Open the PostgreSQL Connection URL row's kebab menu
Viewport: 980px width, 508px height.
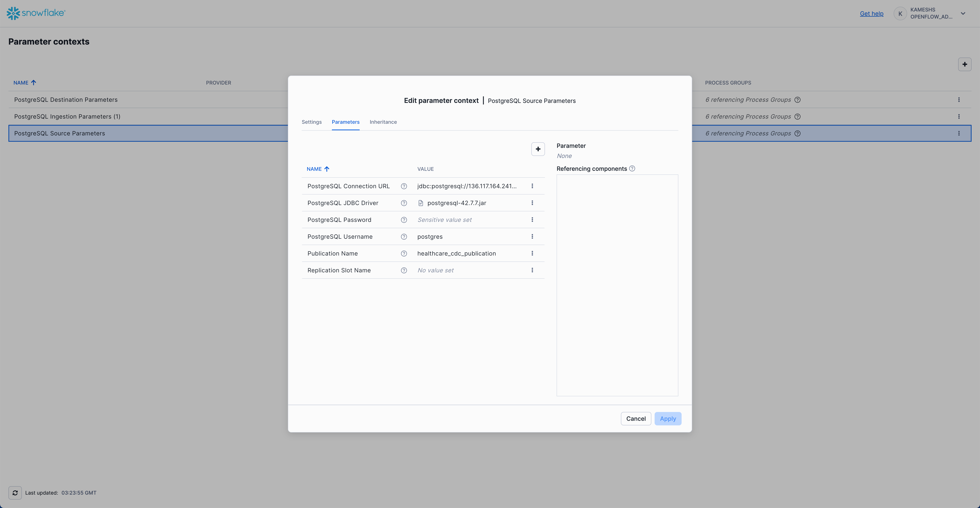click(x=532, y=186)
